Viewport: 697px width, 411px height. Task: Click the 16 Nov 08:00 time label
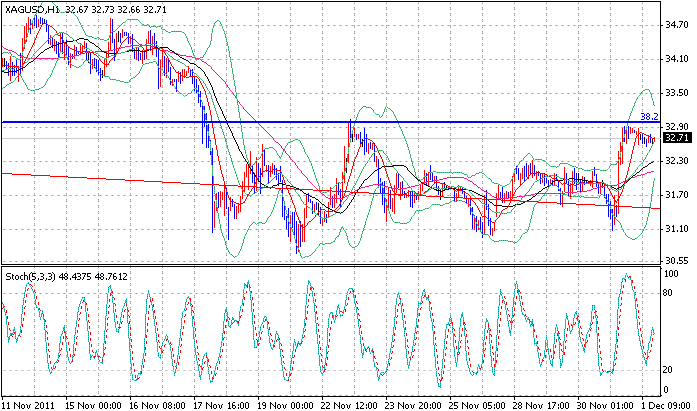pyautogui.click(x=157, y=406)
